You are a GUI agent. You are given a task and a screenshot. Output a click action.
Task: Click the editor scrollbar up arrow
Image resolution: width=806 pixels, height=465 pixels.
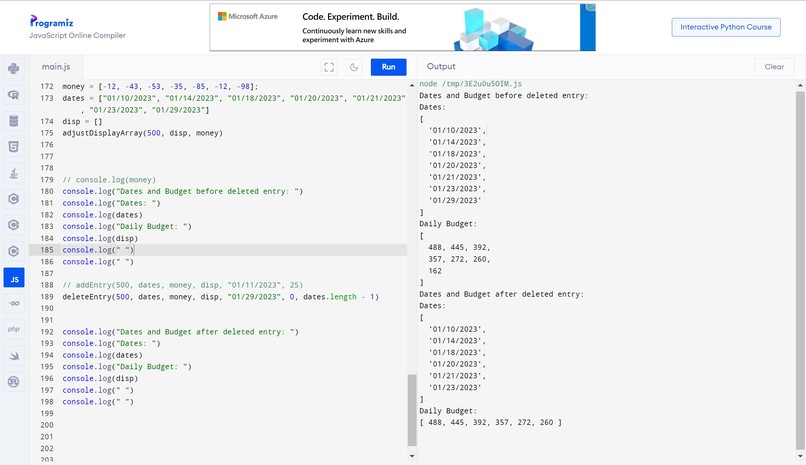[x=412, y=85]
